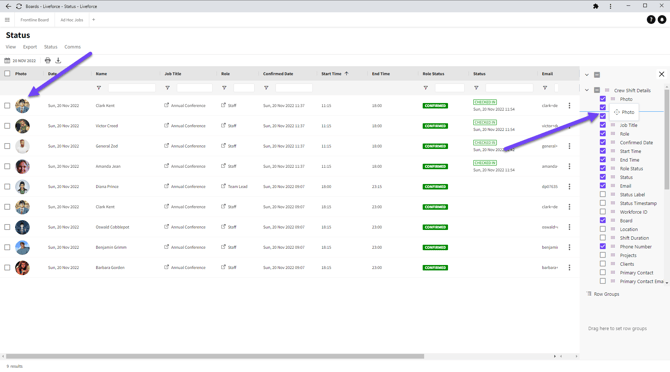Viewport: 670px width, 372px height.
Task: Open Annual Conference link in Diana Prince row
Action: (188, 187)
